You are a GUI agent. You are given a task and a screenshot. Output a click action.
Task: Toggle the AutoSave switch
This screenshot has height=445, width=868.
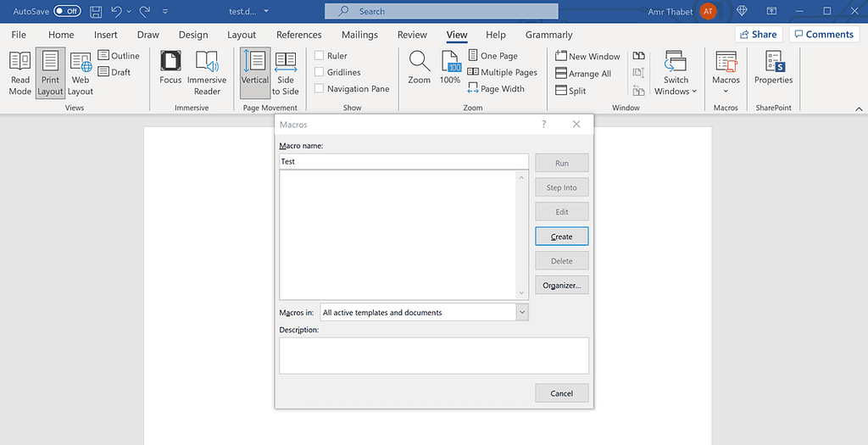click(x=67, y=11)
